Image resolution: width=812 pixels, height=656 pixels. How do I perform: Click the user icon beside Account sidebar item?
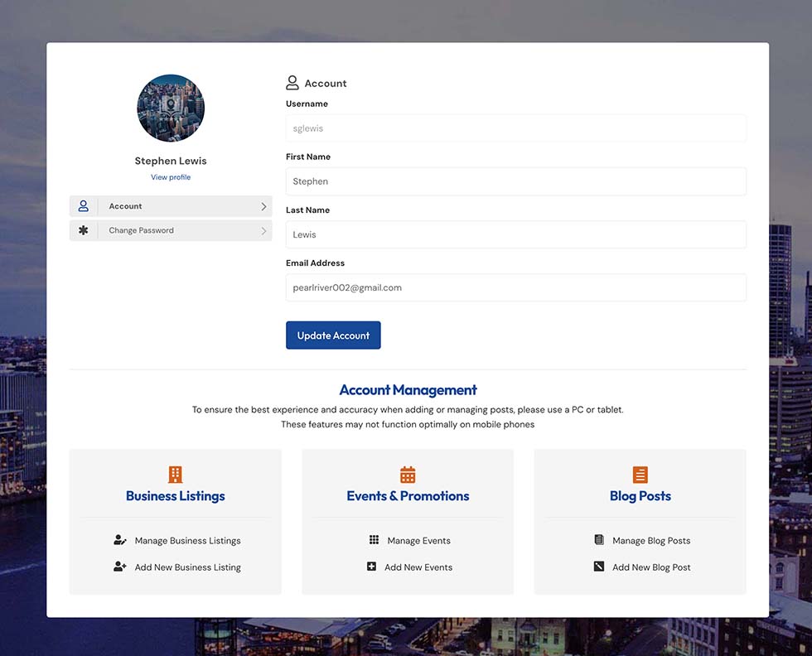pos(83,206)
